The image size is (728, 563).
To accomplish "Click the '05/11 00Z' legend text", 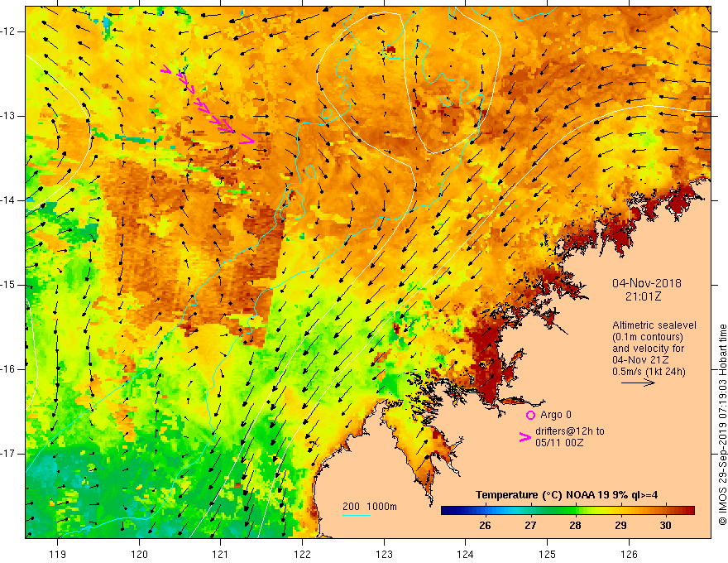I will (559, 443).
